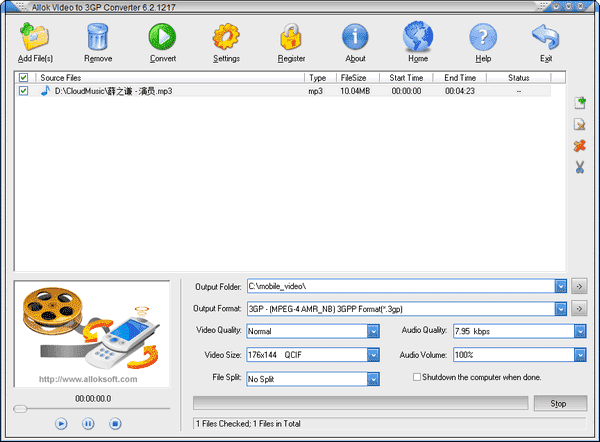Uncheck the 演员.mp3 file checkbox
600x442 pixels.
coord(23,91)
